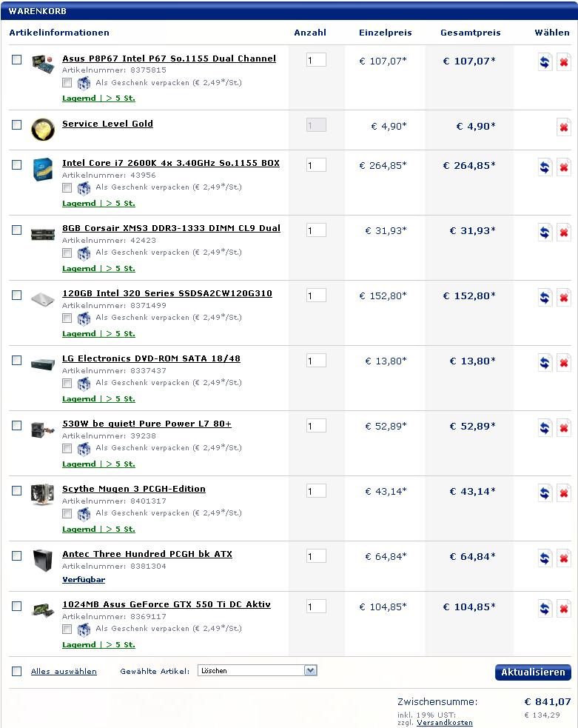Screen dimensions: 578x728
Task: Remove Intel Core i7 2600K via red X
Action: point(564,167)
